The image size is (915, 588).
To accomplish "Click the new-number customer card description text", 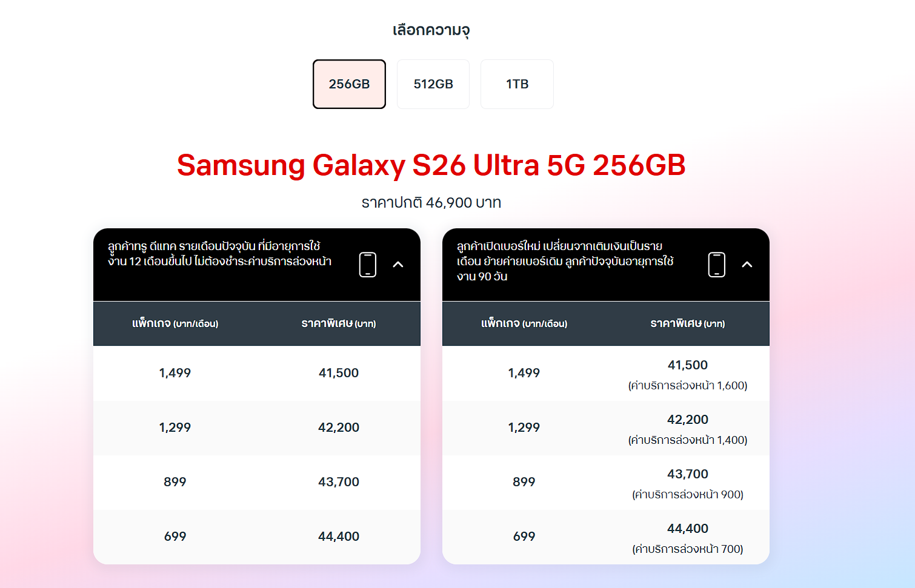I will tap(565, 261).
